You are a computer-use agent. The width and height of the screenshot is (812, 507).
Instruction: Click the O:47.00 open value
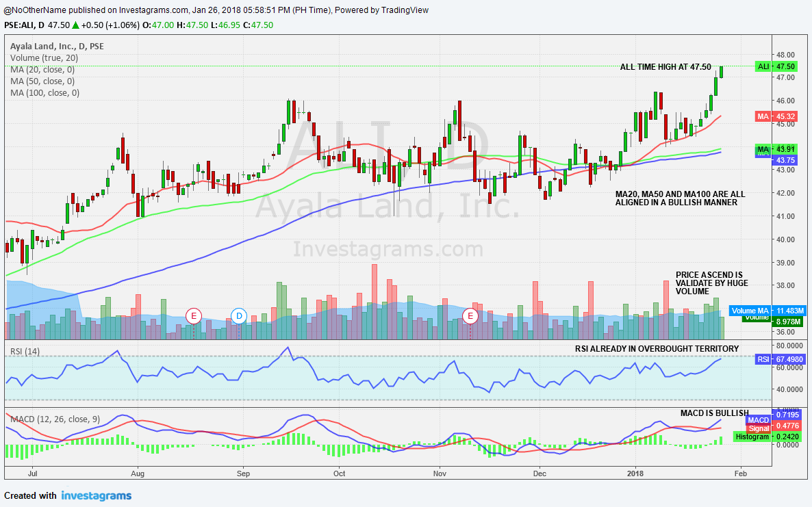click(x=158, y=25)
